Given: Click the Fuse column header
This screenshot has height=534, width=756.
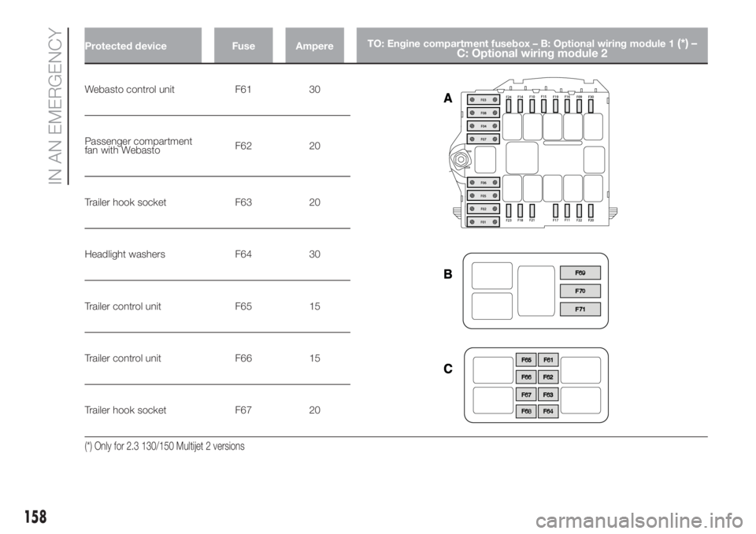Looking at the screenshot, I should point(243,46).
